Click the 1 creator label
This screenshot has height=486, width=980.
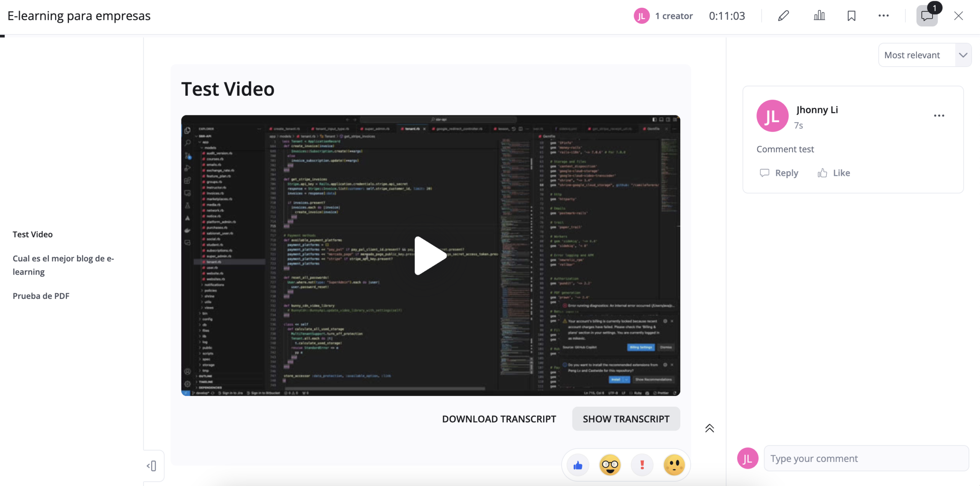tap(674, 16)
